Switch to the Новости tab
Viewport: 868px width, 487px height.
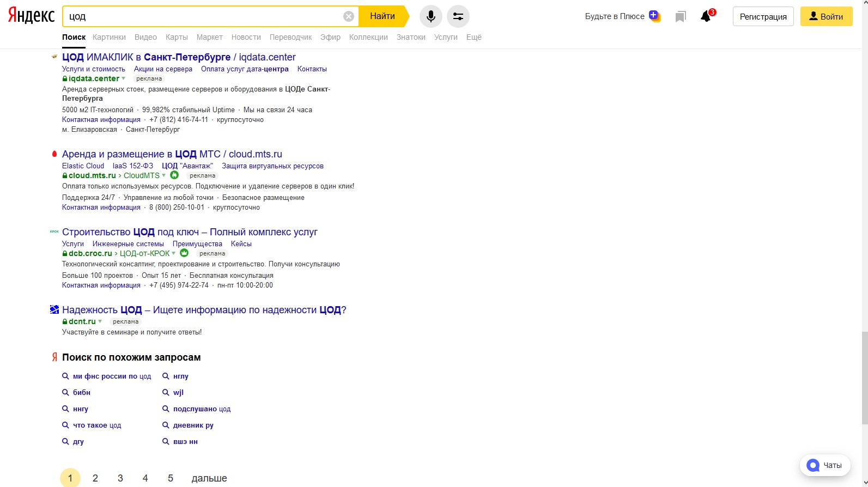[x=246, y=37]
